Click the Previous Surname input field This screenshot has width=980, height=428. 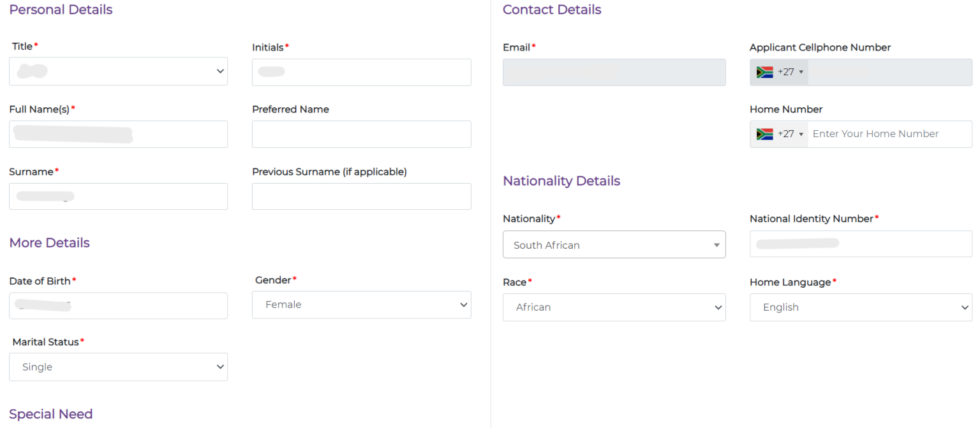click(361, 196)
